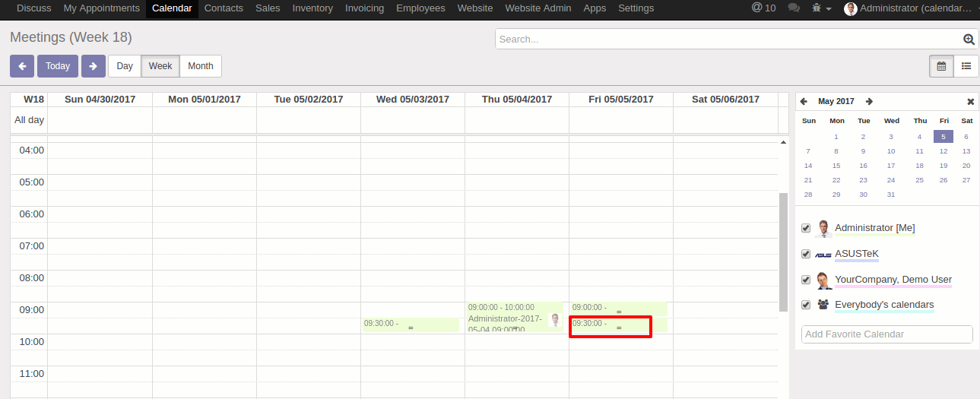Close the mini calendar with the X icon
The width and height of the screenshot is (980, 399).
tap(970, 101)
